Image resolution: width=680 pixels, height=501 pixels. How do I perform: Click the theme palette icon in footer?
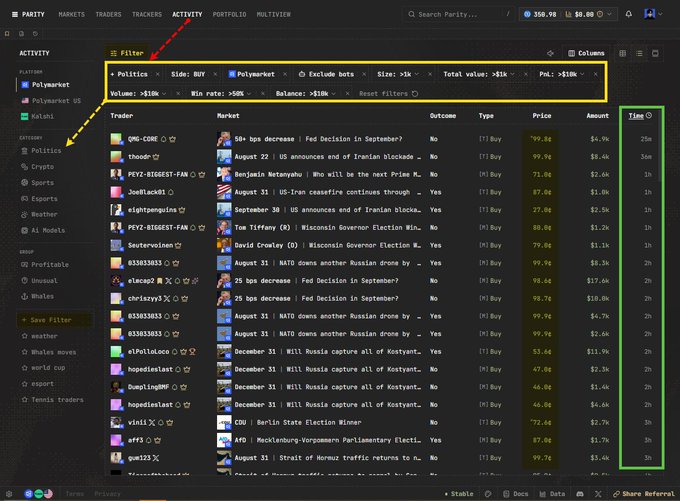click(488, 494)
